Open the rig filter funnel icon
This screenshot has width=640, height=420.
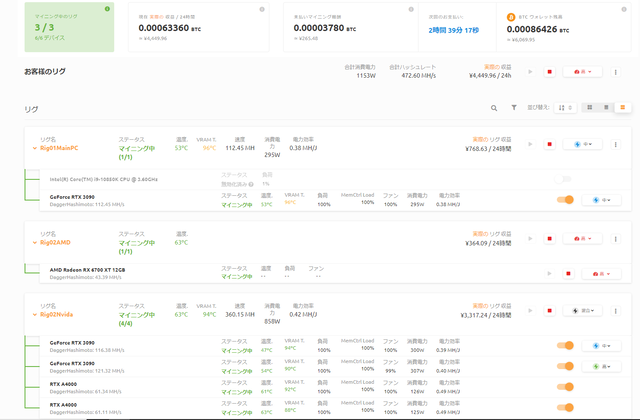(514, 107)
